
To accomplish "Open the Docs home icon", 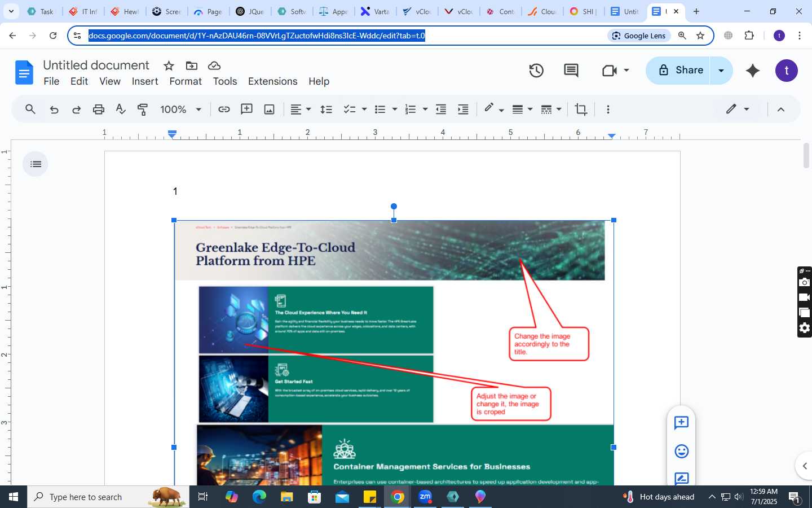I will pyautogui.click(x=24, y=72).
